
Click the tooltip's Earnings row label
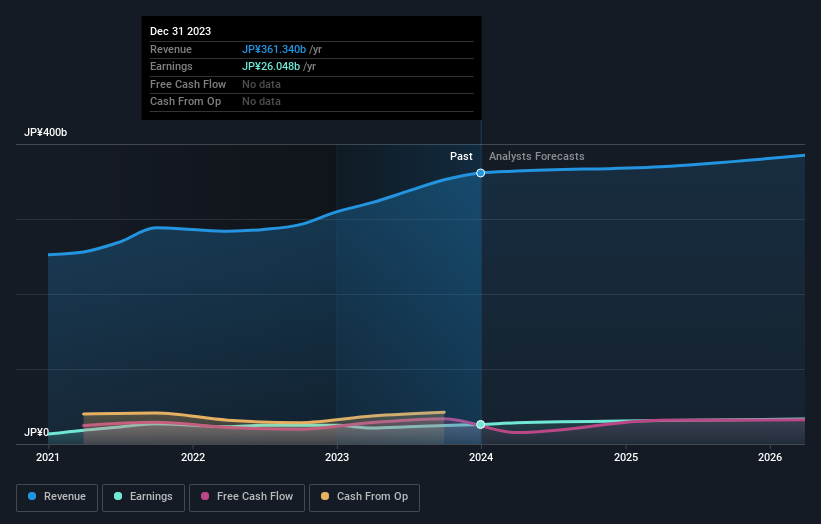[171, 66]
